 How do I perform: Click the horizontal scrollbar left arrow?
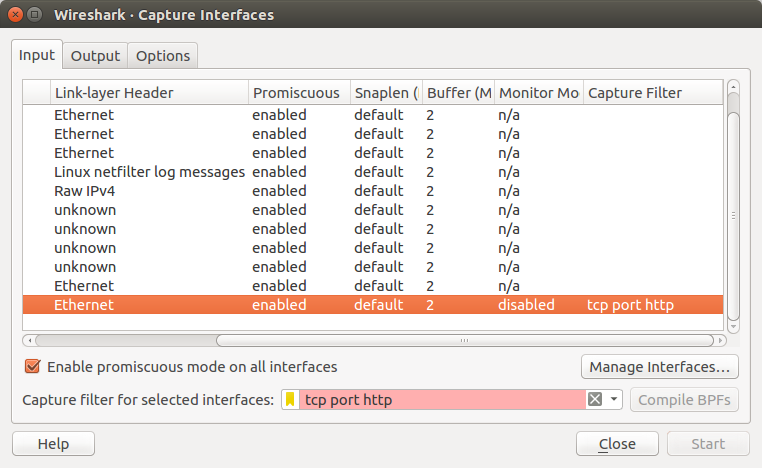pos(29,340)
